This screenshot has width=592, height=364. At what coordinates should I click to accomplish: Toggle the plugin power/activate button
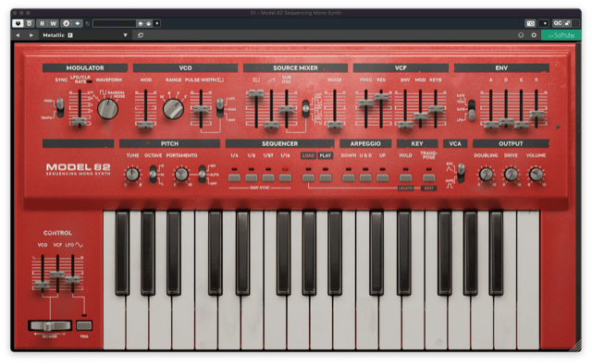click(x=18, y=23)
